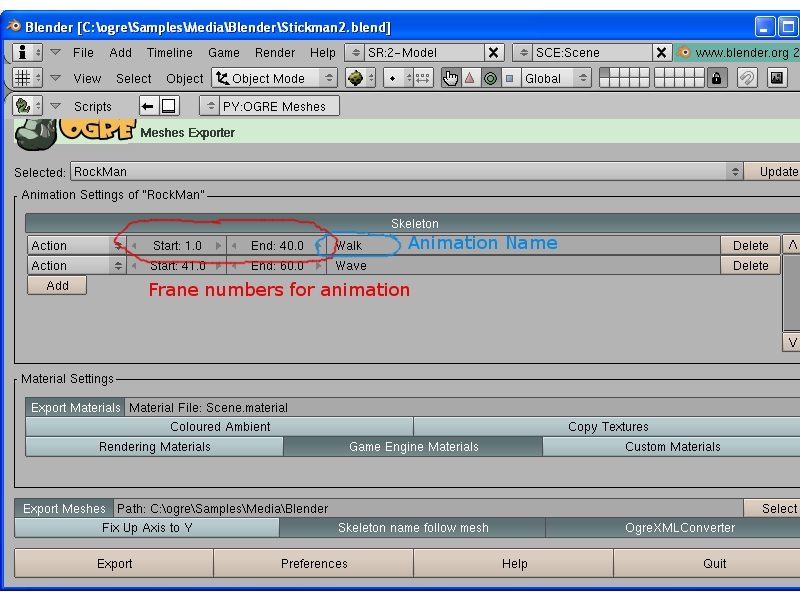
Task: Increase Start 1.0 value with right arrow
Action: pos(218,245)
